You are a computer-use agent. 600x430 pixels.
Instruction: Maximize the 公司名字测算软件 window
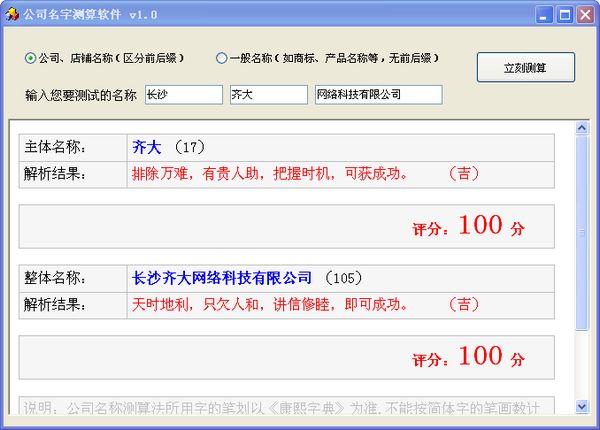pos(564,15)
